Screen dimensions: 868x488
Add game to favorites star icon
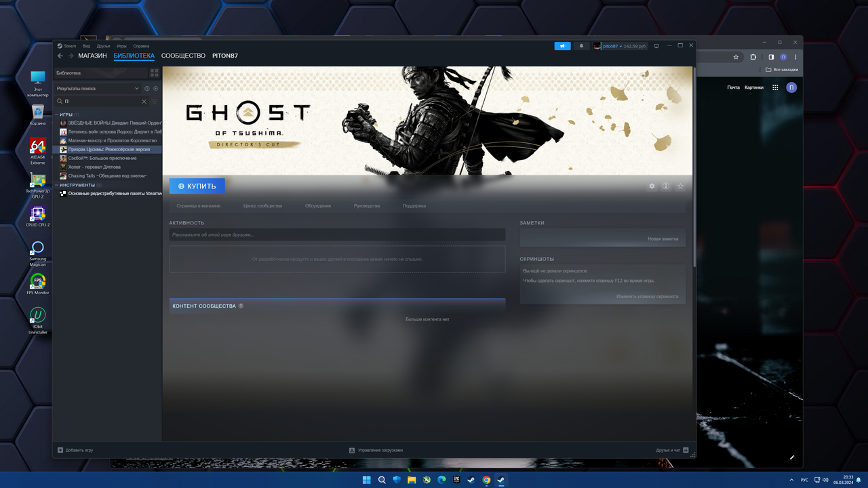pyautogui.click(x=680, y=186)
